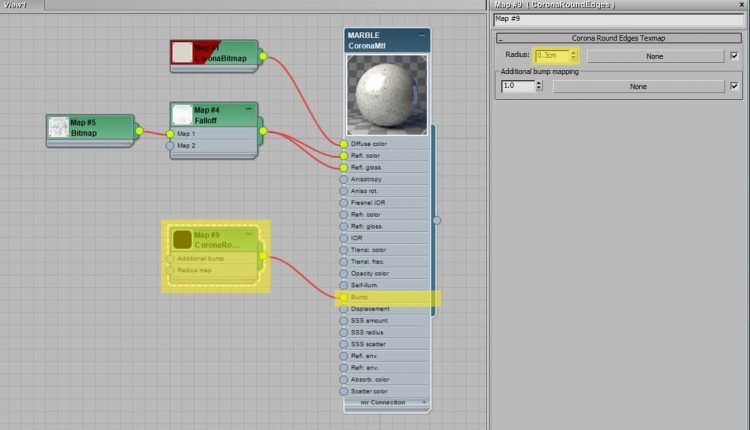Image resolution: width=750 pixels, height=430 pixels.
Task: Click the Diffuse color input socket
Action: [343, 144]
